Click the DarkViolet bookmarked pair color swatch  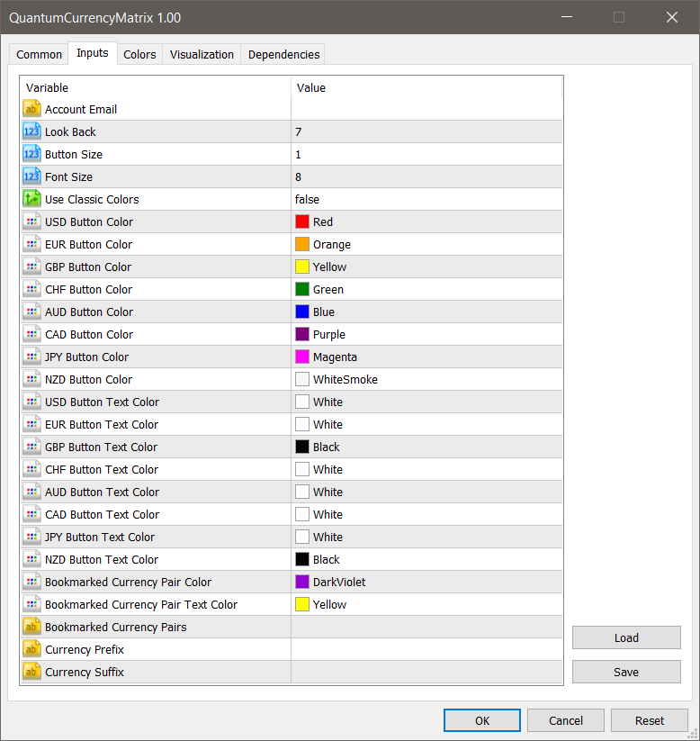pyautogui.click(x=302, y=582)
